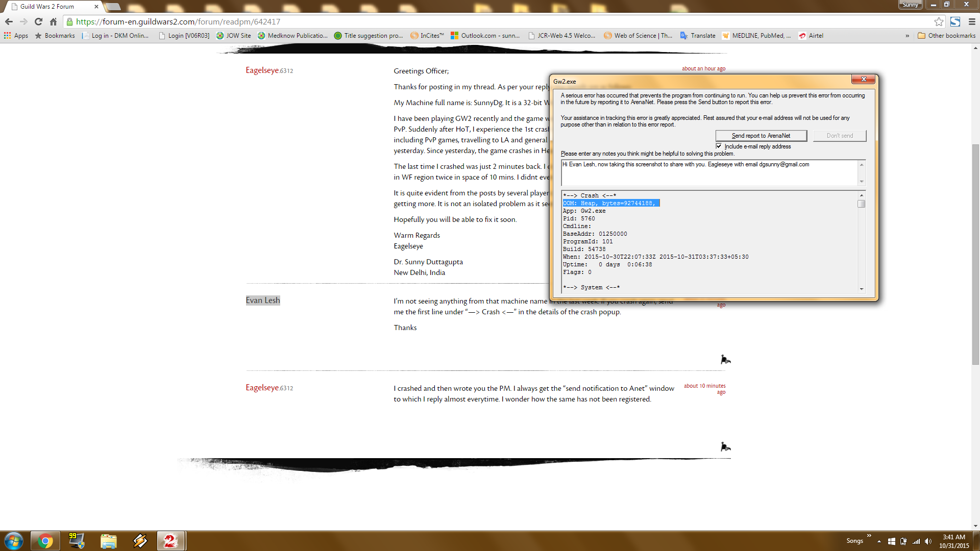Close the Gw2.exe crash dialog

(864, 79)
